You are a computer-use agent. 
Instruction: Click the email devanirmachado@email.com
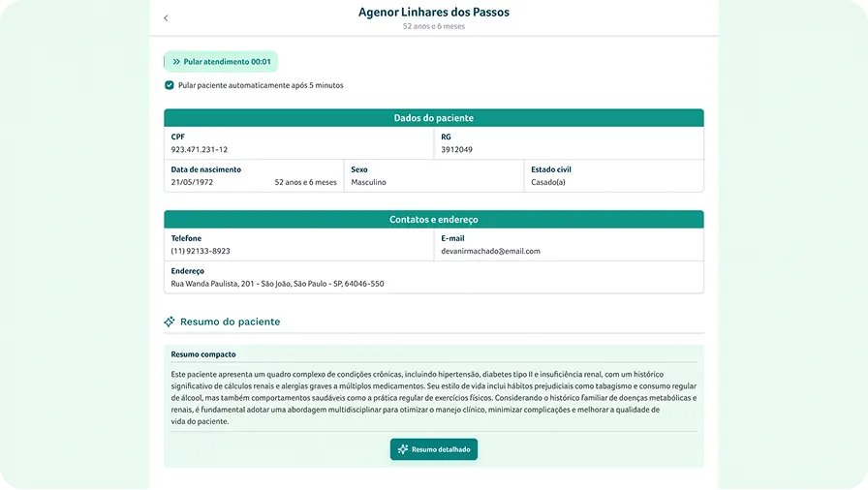click(x=490, y=251)
